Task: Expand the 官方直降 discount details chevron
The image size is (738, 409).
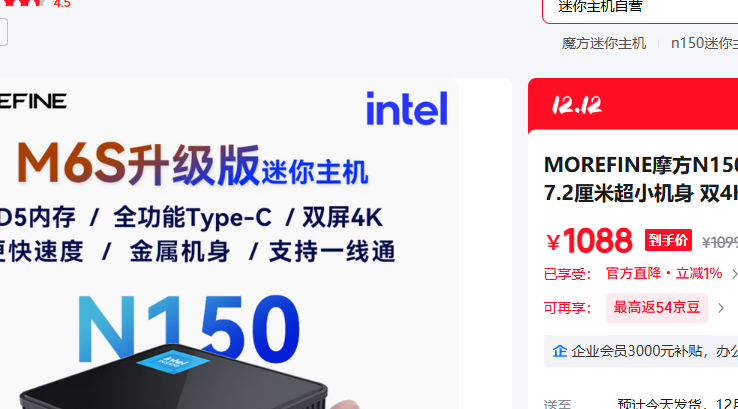Action: (734, 274)
